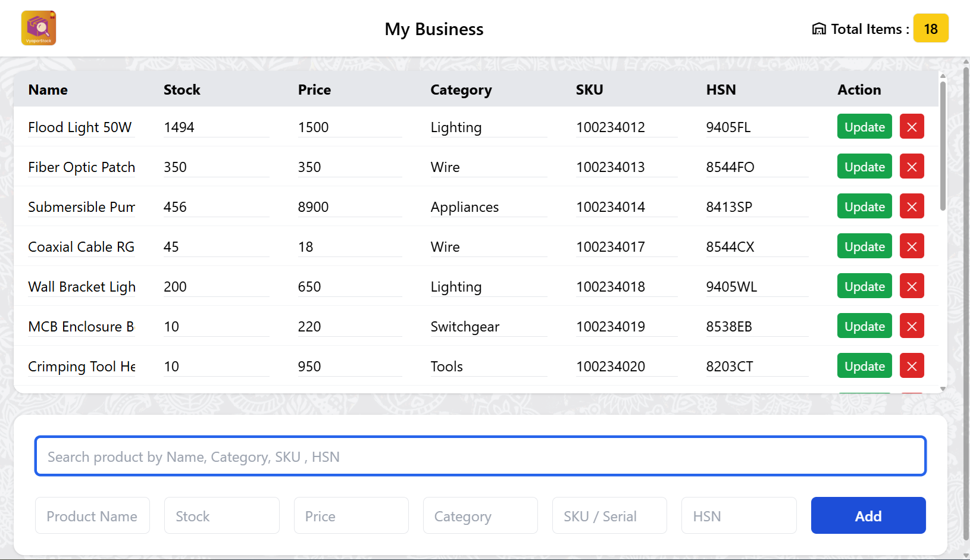Update the Flood Light 50W row
Image resolution: width=970 pixels, height=560 pixels.
(864, 126)
